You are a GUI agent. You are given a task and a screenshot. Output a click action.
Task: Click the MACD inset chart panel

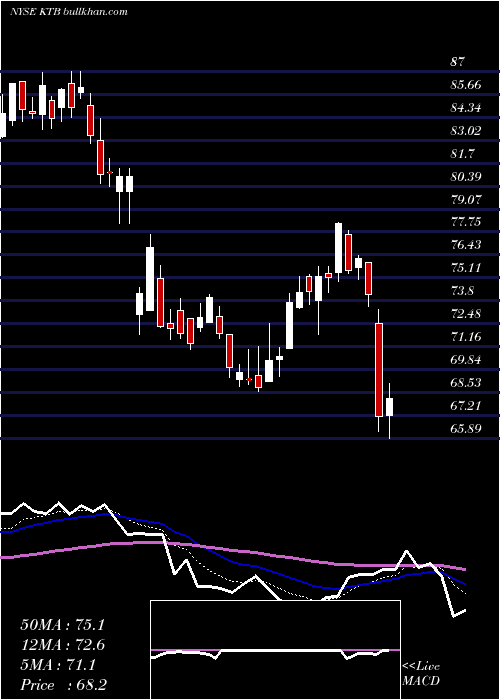(x=275, y=650)
